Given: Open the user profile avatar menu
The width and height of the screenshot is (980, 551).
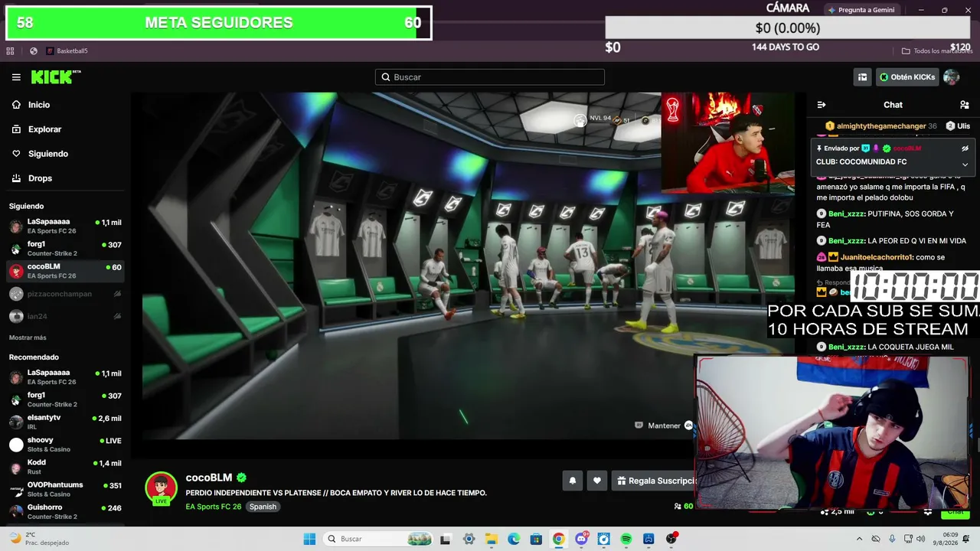Looking at the screenshot, I should (952, 77).
